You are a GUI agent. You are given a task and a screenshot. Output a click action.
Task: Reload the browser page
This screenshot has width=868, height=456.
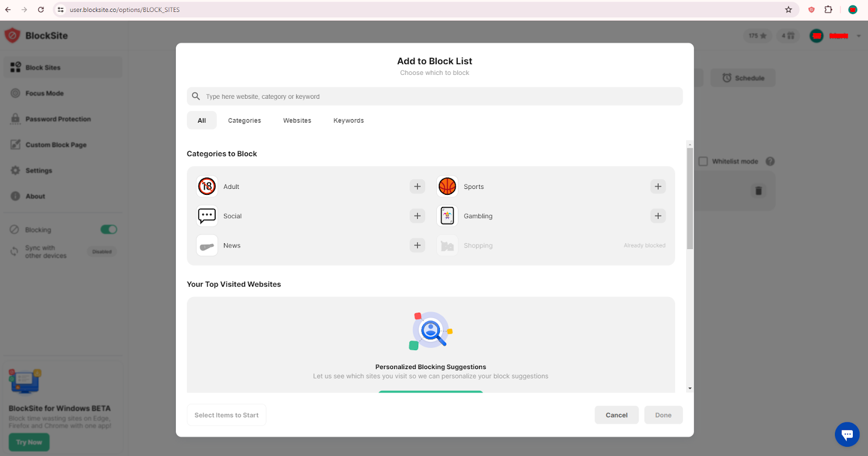(x=41, y=10)
